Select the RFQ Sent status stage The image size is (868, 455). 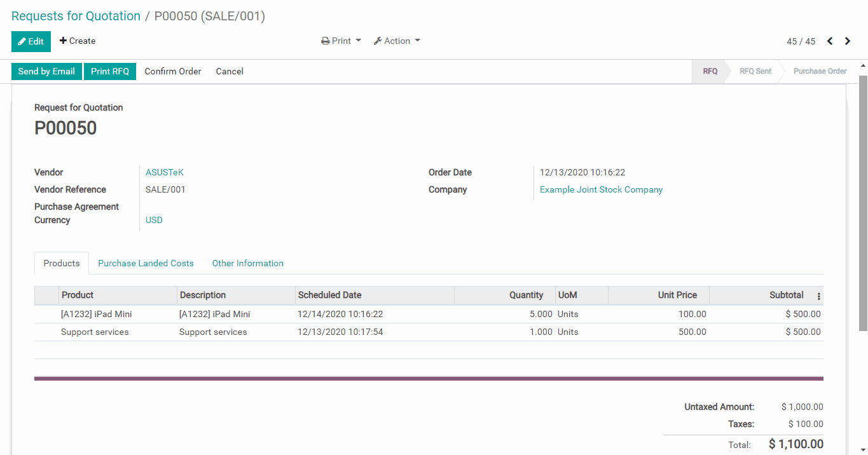(x=755, y=72)
